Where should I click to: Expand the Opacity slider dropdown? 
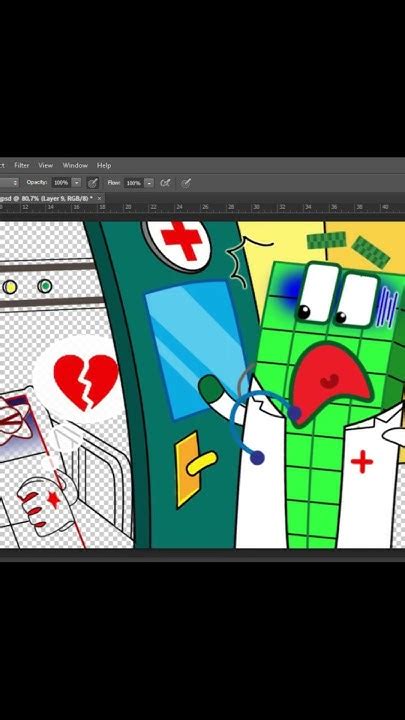[77, 183]
